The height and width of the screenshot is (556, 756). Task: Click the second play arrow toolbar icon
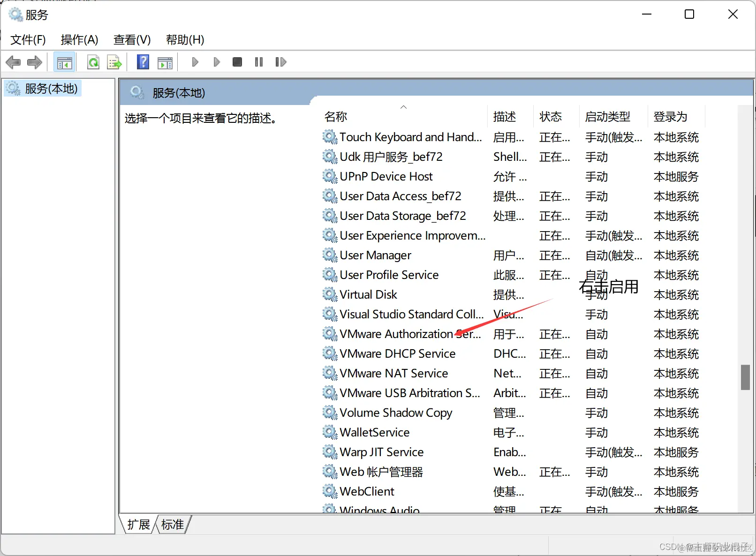[x=216, y=62]
